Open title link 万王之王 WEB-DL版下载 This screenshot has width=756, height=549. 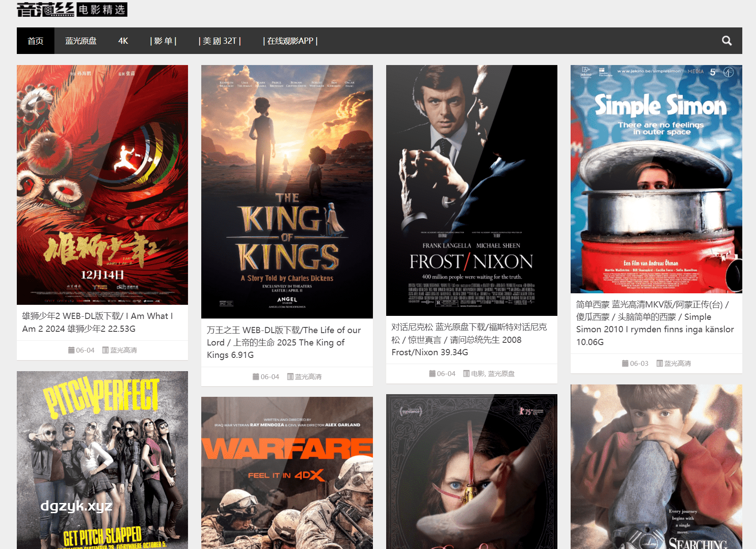click(284, 342)
